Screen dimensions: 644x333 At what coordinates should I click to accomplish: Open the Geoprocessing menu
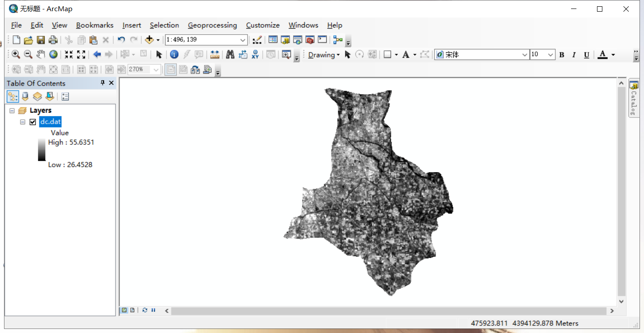coord(213,25)
